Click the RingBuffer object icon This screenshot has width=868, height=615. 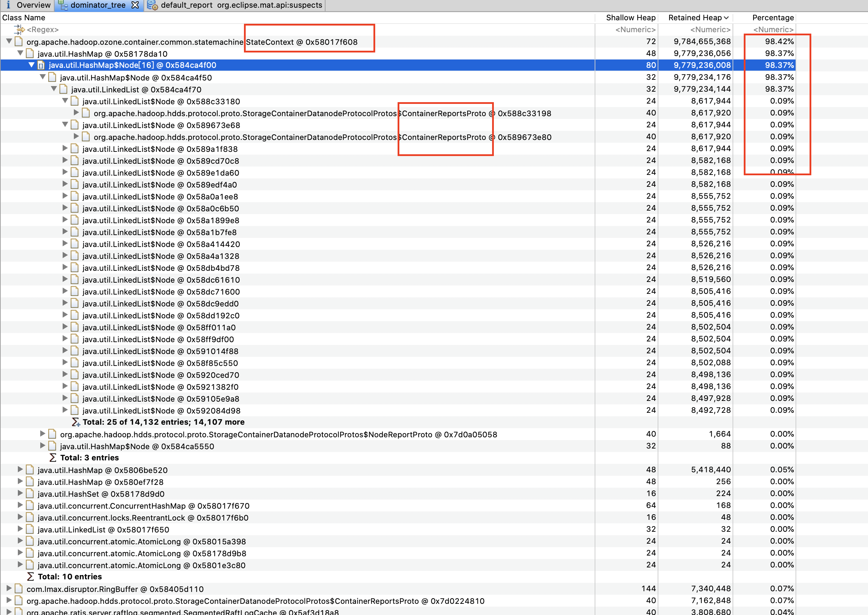click(x=19, y=589)
